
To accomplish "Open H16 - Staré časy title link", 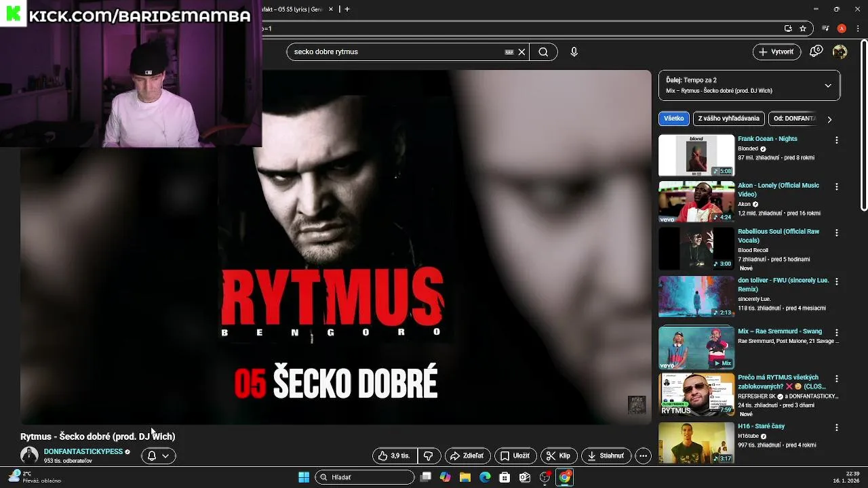I will [x=762, y=426].
